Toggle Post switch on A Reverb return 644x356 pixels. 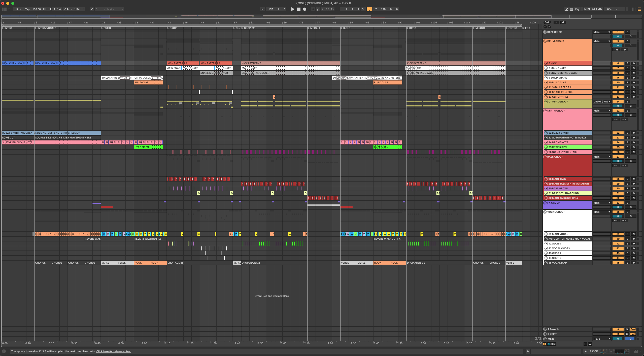click(x=633, y=329)
